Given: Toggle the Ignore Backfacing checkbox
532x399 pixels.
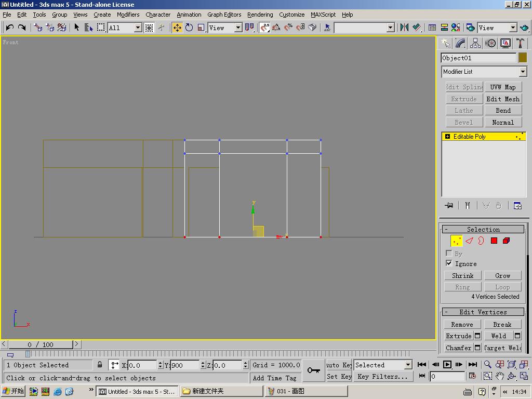Looking at the screenshot, I should 449,263.
